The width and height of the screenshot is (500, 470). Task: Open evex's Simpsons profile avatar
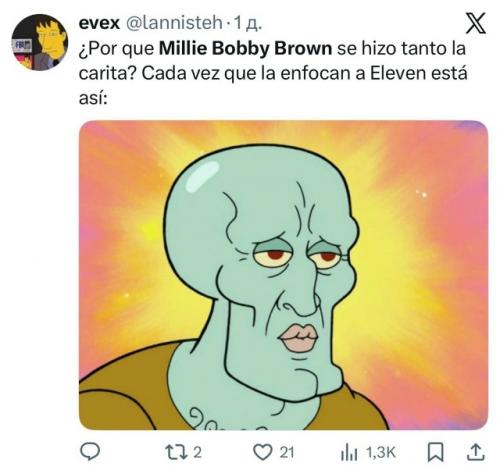click(40, 42)
